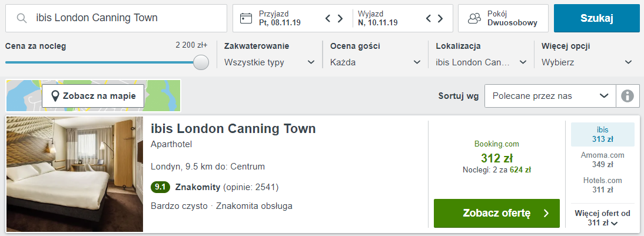Image resolution: width=644 pixels, height=236 pixels.
Task: Open sorting info icon
Action: 627,96
